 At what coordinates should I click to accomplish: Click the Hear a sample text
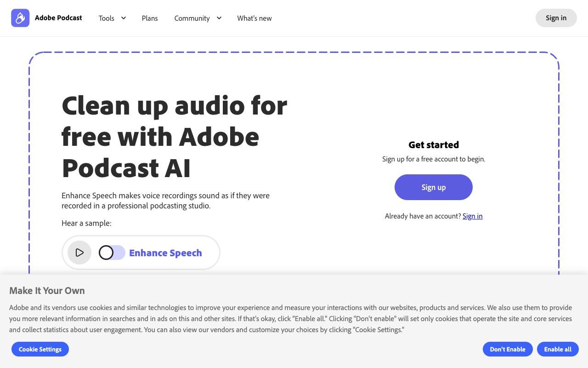[86, 223]
